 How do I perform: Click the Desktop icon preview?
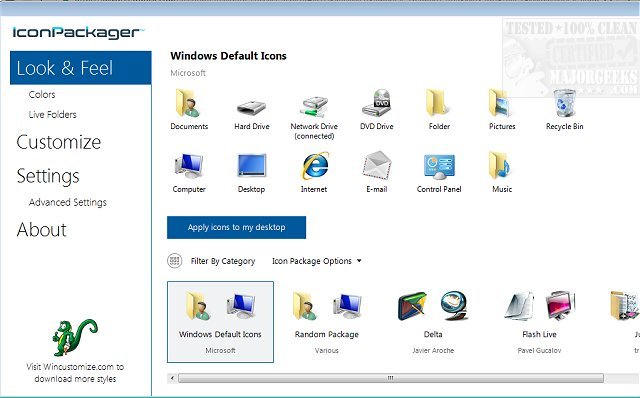(x=251, y=166)
